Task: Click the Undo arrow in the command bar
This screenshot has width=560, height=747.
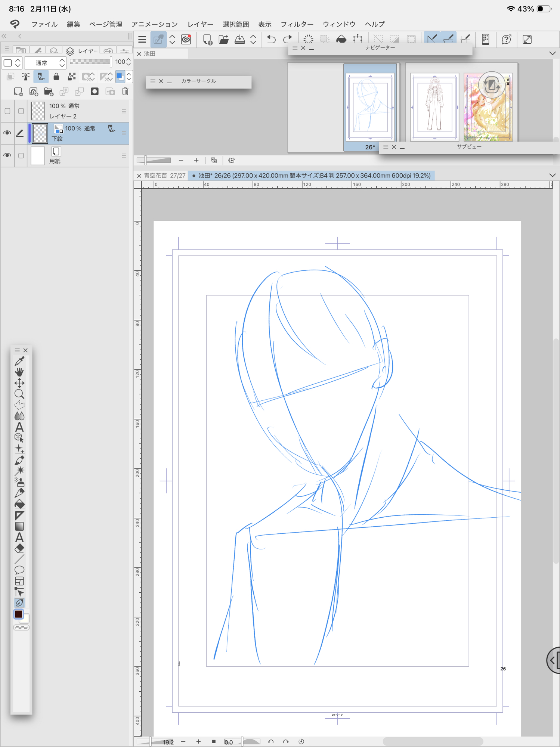Action: click(x=271, y=39)
